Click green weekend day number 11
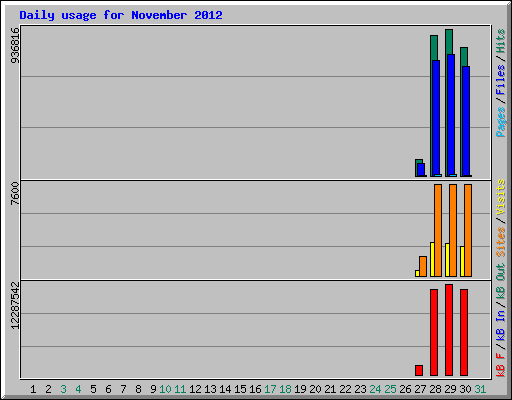This screenshot has width=512, height=400. 180,389
